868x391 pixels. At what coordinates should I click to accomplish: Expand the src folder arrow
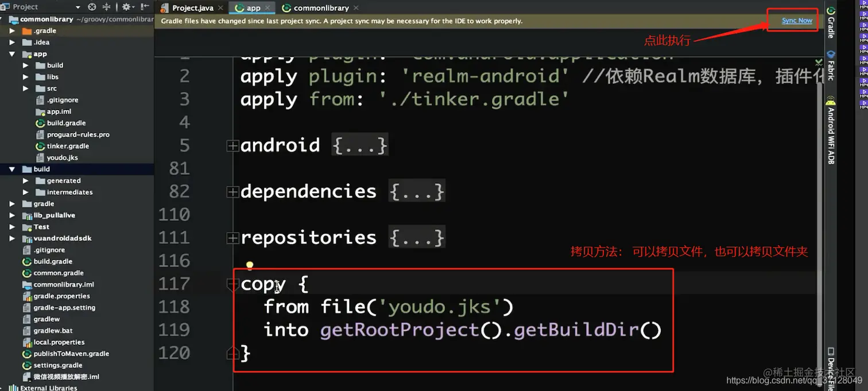point(25,88)
